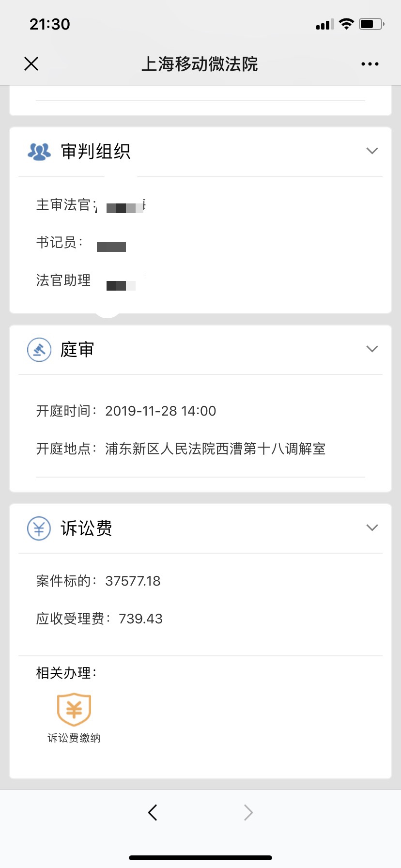This screenshot has width=401, height=868.
Task: Collapse the 诉讼费 section chevron
Action: click(372, 527)
